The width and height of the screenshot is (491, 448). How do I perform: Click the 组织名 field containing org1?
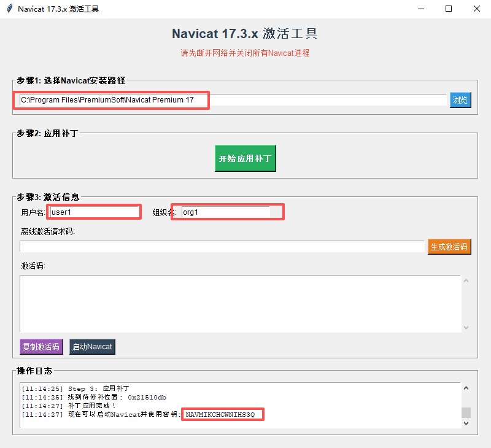226,212
